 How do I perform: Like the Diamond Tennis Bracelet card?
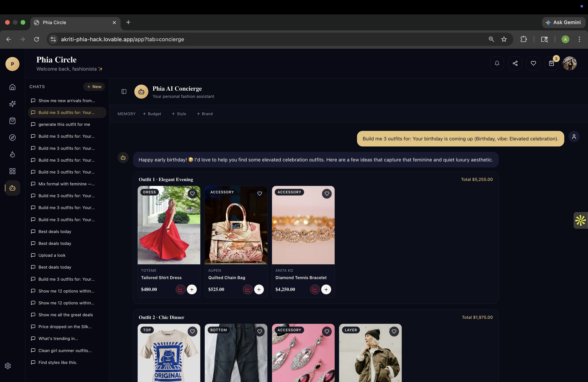(327, 194)
